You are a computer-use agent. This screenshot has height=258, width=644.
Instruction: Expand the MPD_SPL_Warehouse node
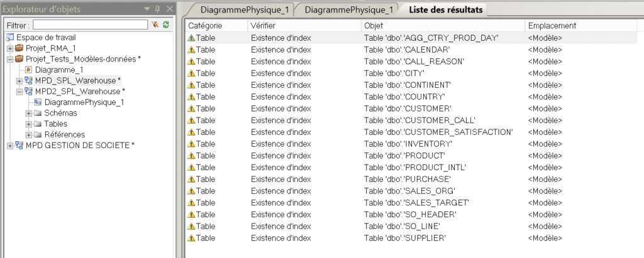[x=19, y=81]
